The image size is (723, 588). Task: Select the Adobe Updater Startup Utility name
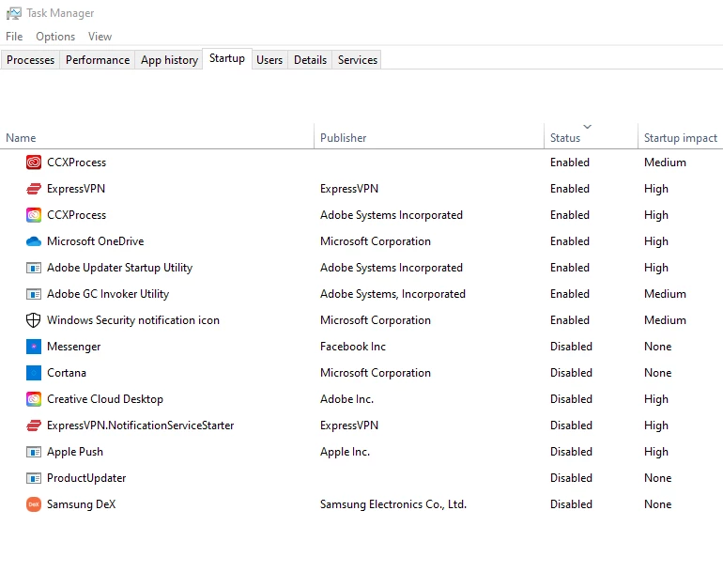(x=120, y=268)
